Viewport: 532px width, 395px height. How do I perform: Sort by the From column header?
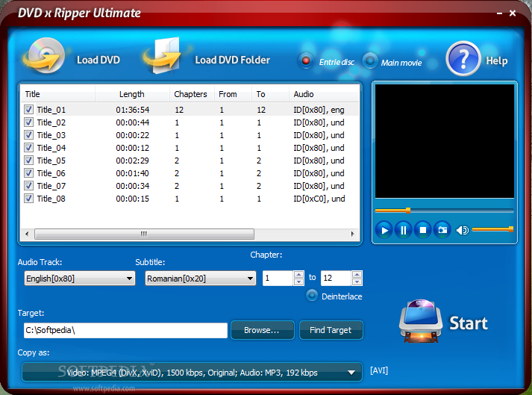pos(233,94)
